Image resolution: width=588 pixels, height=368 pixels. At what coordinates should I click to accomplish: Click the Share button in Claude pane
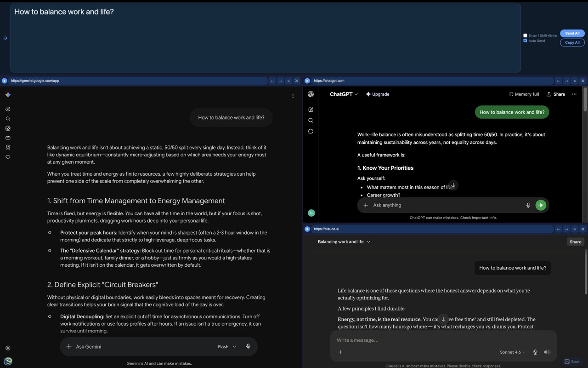pyautogui.click(x=576, y=242)
